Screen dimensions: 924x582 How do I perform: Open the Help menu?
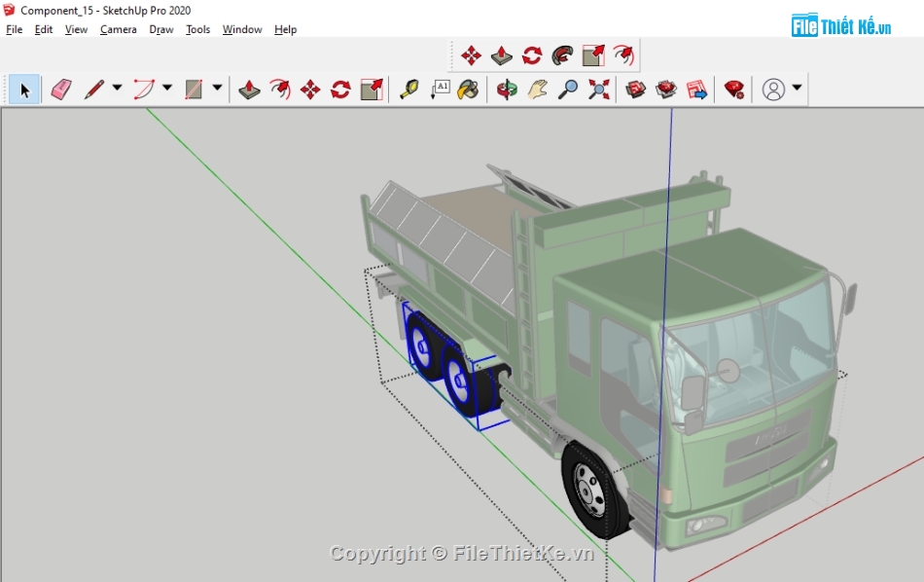[285, 29]
